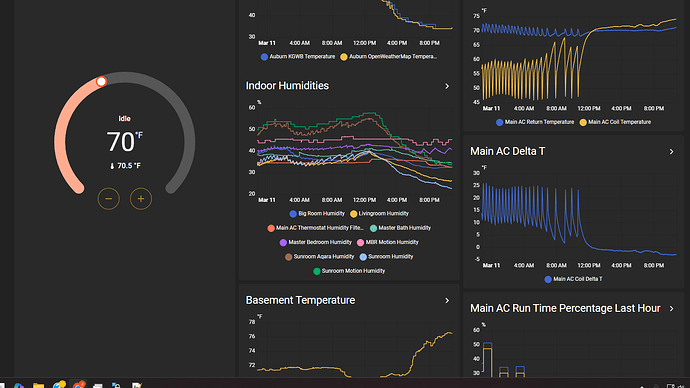Image resolution: width=690 pixels, height=388 pixels.
Task: Toggle MBR Motion Humidity legend
Action: click(388, 242)
